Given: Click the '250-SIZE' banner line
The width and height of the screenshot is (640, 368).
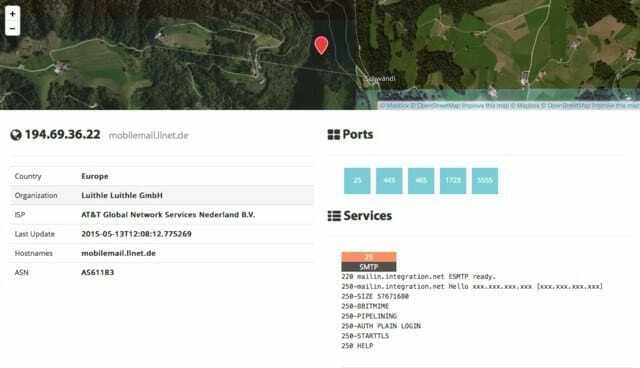Looking at the screenshot, I should click(375, 296).
